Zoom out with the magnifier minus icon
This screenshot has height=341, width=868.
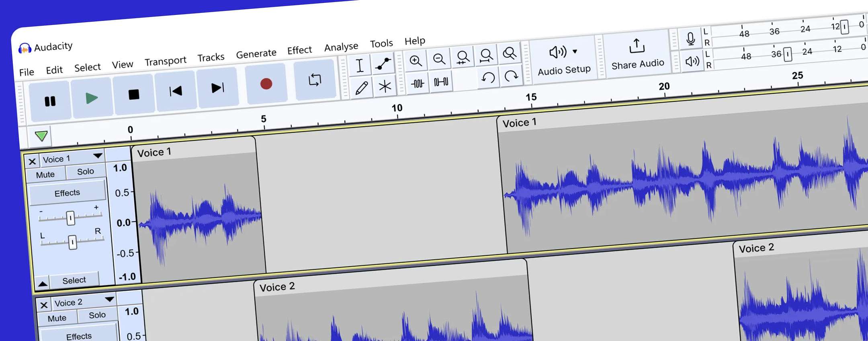click(439, 59)
